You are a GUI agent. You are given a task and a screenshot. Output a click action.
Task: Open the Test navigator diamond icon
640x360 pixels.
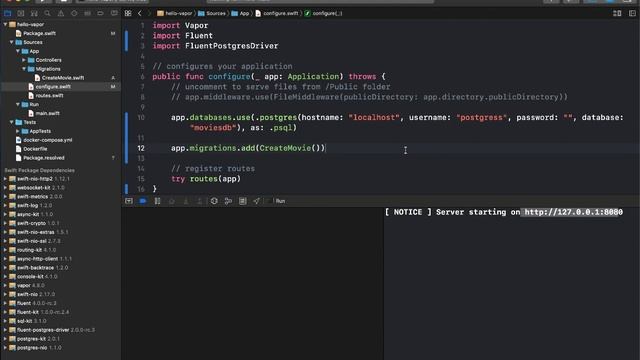tap(74, 13)
